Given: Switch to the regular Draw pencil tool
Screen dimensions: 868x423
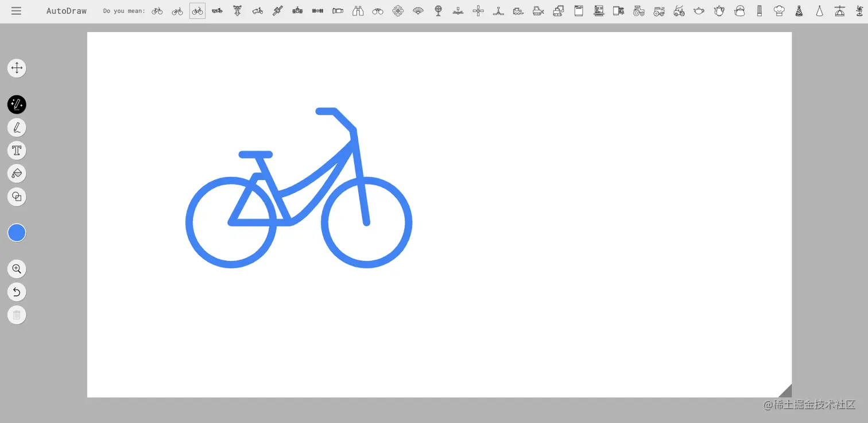Looking at the screenshot, I should pos(17,127).
